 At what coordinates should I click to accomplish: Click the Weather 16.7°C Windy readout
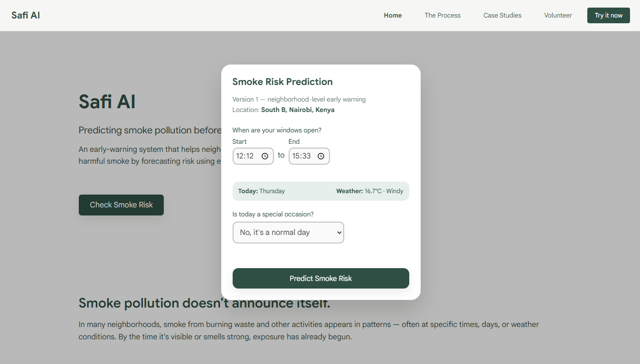tap(369, 191)
